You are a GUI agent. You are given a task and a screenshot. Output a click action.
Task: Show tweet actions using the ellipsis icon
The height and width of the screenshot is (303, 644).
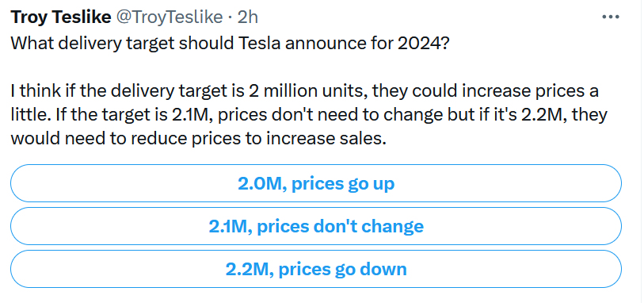(610, 17)
